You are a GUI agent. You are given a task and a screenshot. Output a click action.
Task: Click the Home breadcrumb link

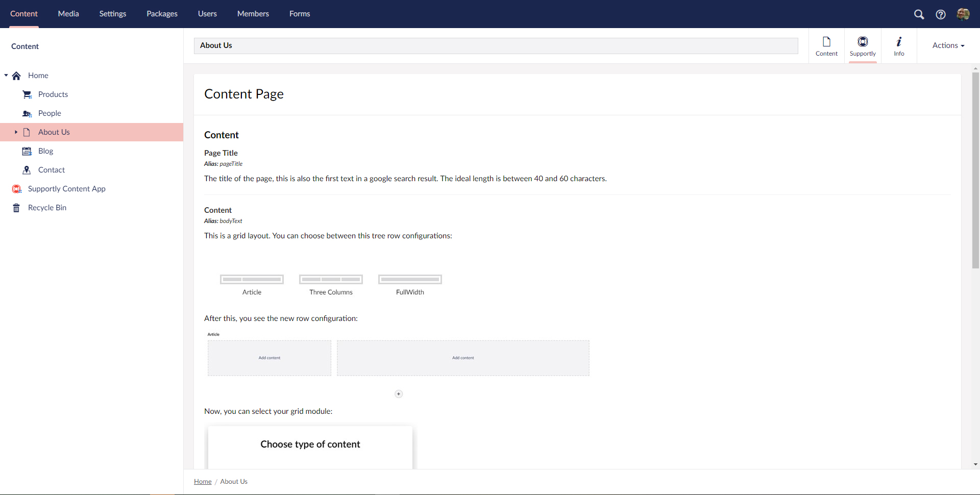click(x=203, y=482)
